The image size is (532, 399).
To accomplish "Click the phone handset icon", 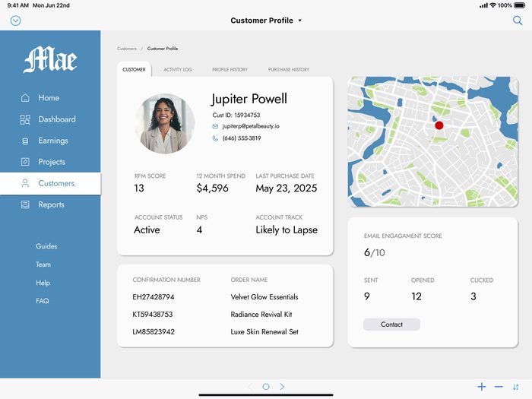I will 215,138.
